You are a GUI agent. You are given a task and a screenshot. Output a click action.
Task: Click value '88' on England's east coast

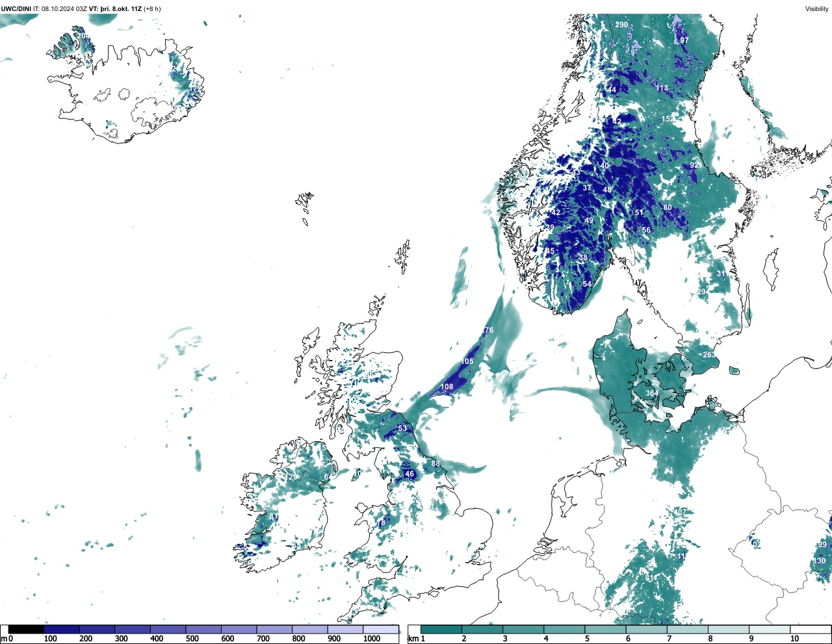435,463
